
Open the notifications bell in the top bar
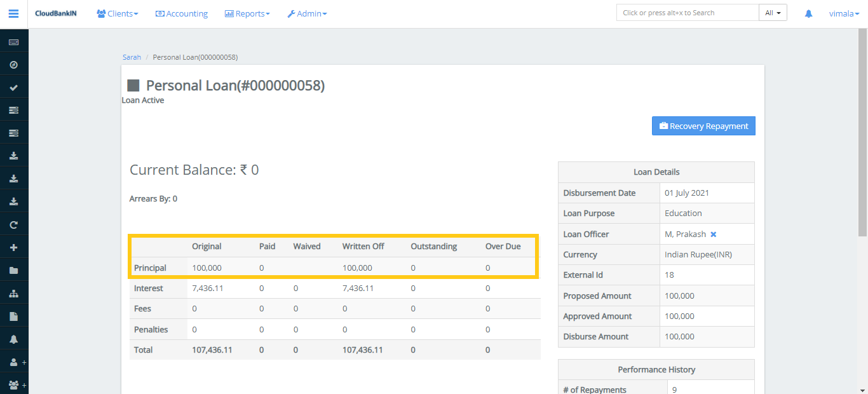pyautogui.click(x=808, y=13)
